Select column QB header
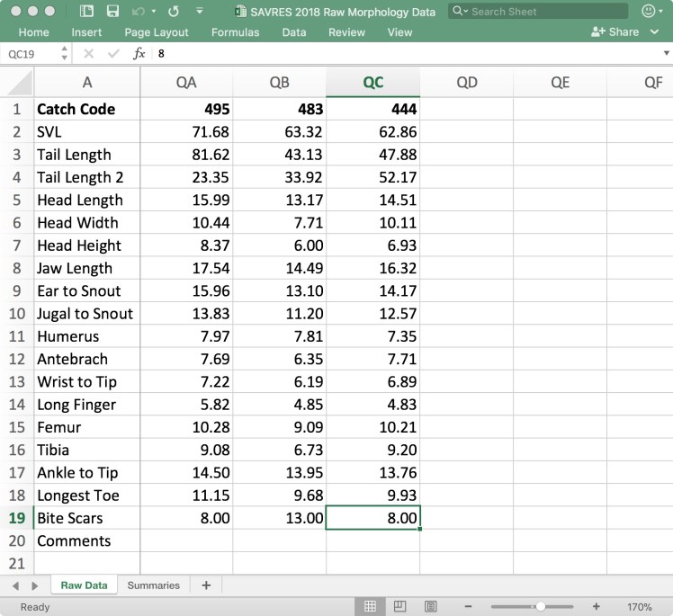The width and height of the screenshot is (673, 616). click(280, 83)
